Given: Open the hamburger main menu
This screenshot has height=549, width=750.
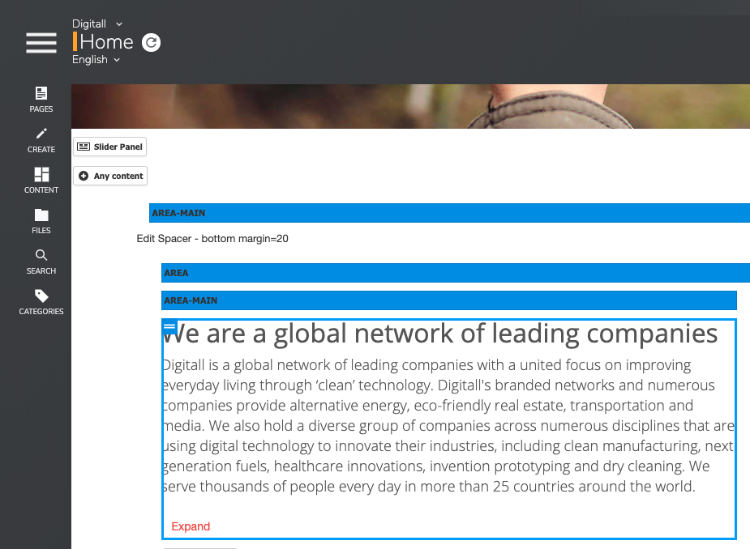Looking at the screenshot, I should coord(41,43).
